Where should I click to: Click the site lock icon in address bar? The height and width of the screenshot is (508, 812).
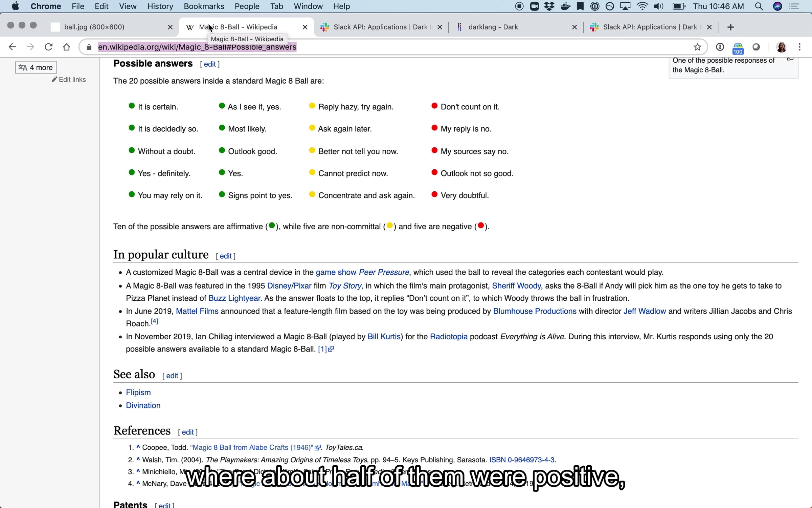click(89, 47)
